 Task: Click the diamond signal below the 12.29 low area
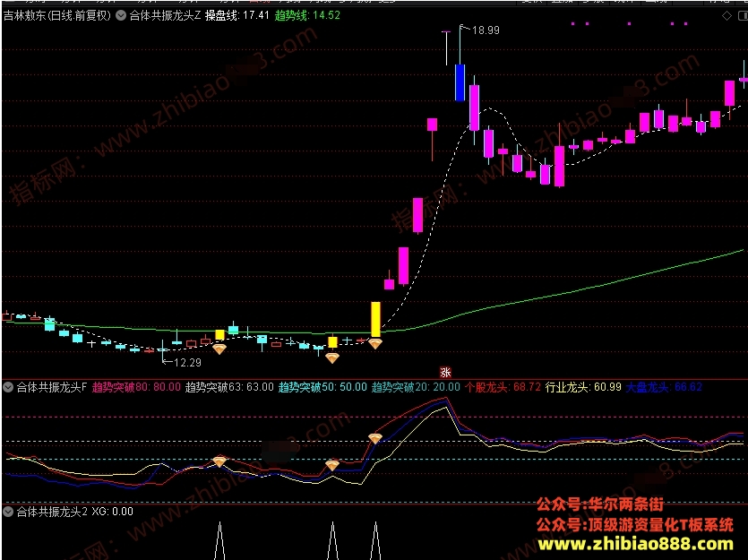[x=219, y=349]
